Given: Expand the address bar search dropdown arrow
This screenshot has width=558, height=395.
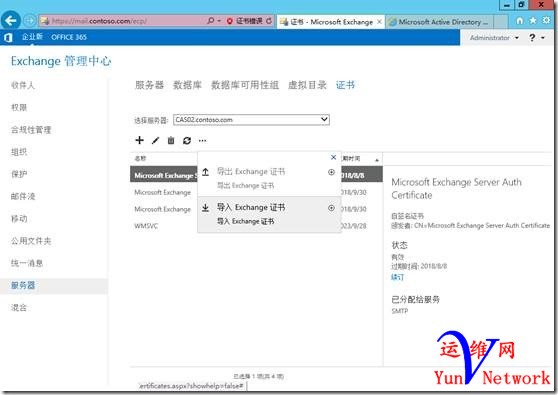Looking at the screenshot, I should (x=219, y=21).
